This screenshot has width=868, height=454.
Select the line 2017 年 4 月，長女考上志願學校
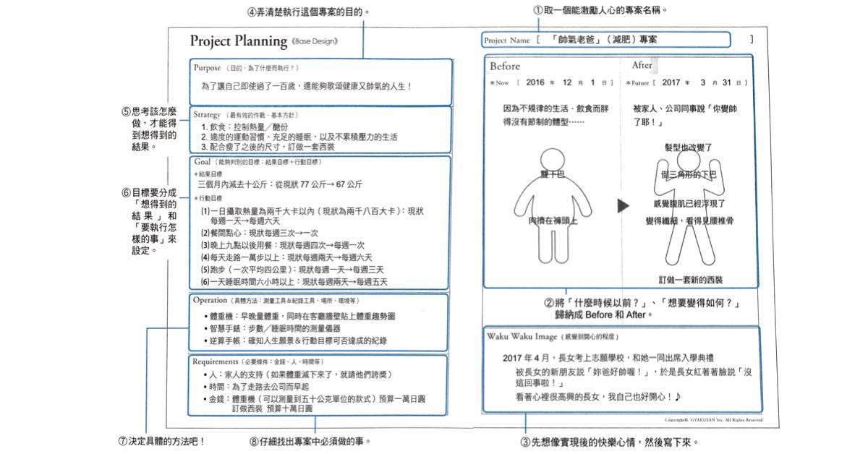pos(608,358)
